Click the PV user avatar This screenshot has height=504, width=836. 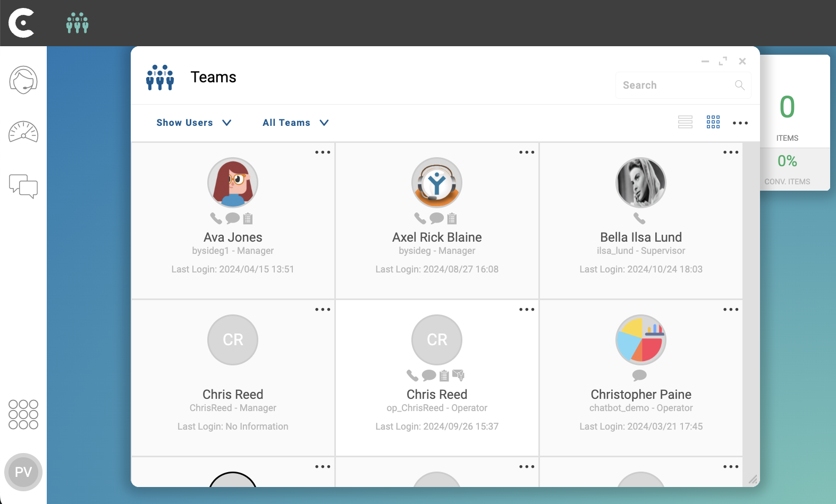[x=23, y=472]
